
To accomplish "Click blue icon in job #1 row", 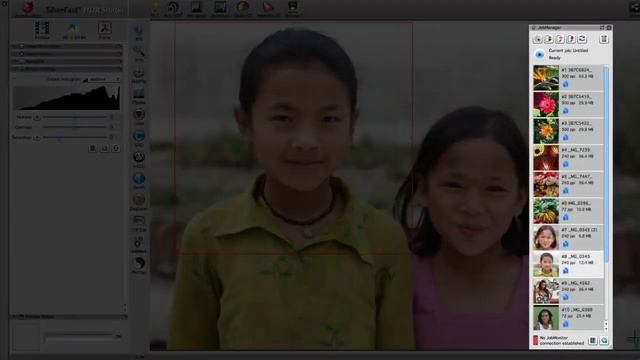I will click(x=566, y=84).
